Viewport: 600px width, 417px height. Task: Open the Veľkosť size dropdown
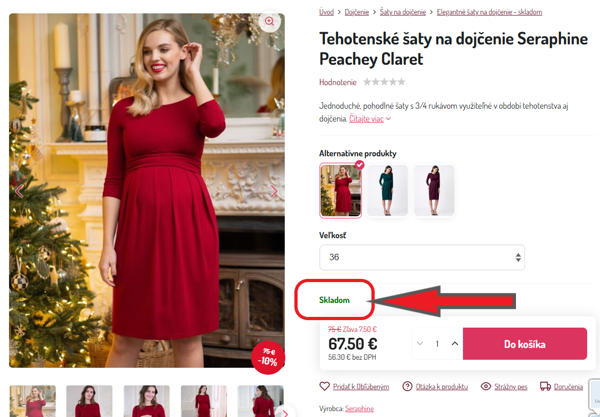point(421,257)
